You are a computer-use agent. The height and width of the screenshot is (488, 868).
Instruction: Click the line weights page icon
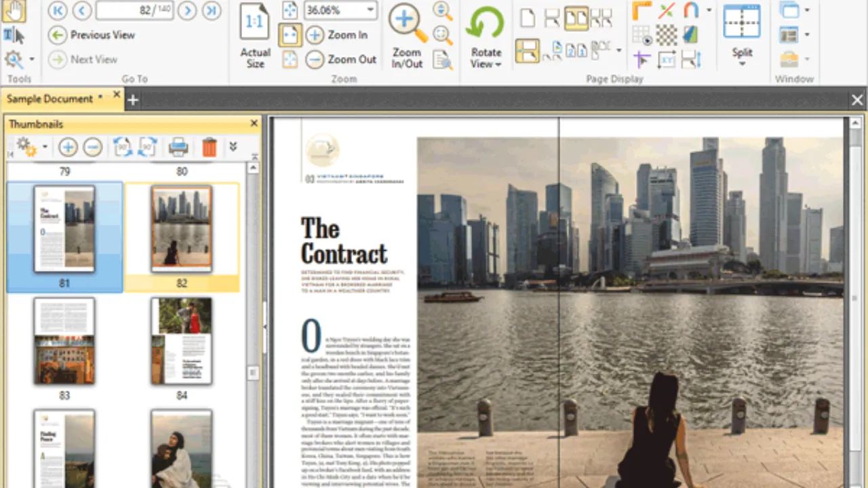coord(691,35)
